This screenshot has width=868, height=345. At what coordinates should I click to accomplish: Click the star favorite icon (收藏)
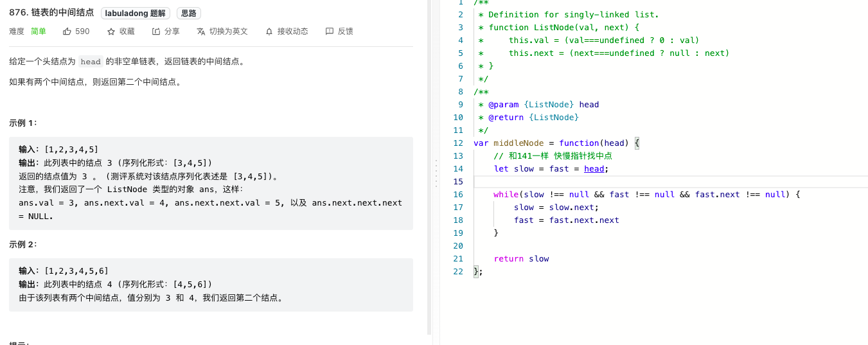click(111, 31)
